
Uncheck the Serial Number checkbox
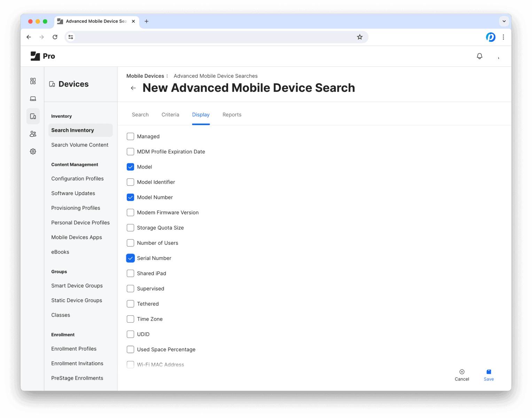coord(131,258)
